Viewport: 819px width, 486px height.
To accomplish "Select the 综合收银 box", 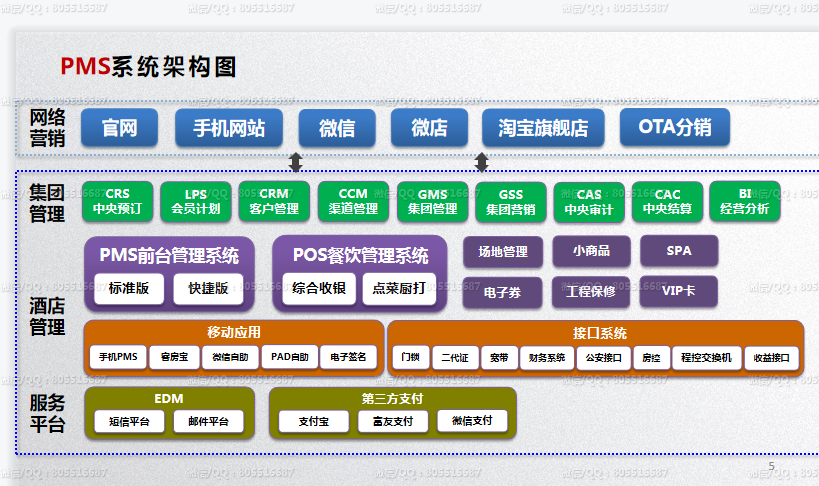I will (x=319, y=288).
